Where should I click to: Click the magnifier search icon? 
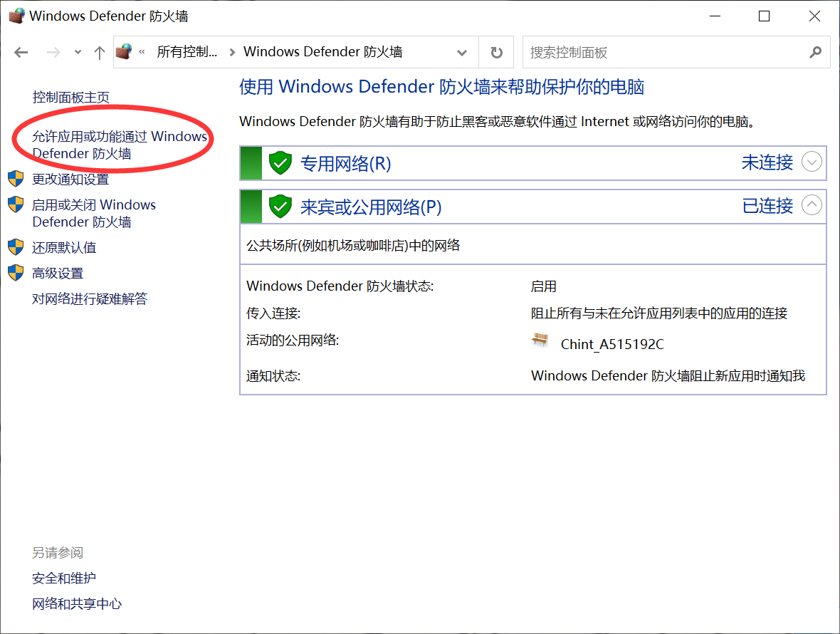815,53
